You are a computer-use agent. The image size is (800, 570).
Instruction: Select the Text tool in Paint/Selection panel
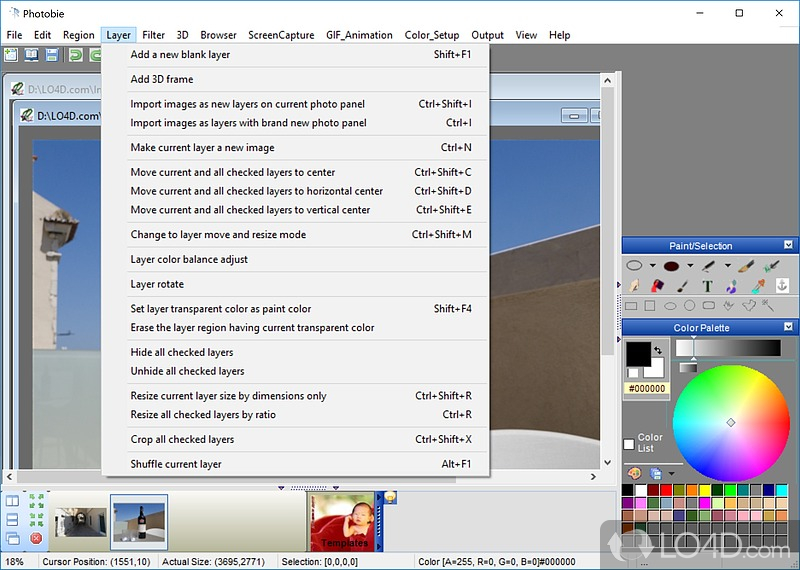(707, 286)
